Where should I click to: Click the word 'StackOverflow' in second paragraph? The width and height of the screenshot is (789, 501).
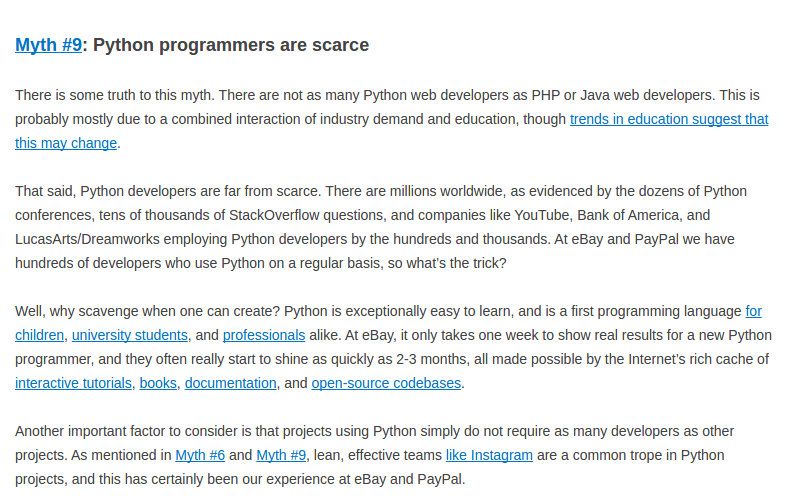(274, 215)
